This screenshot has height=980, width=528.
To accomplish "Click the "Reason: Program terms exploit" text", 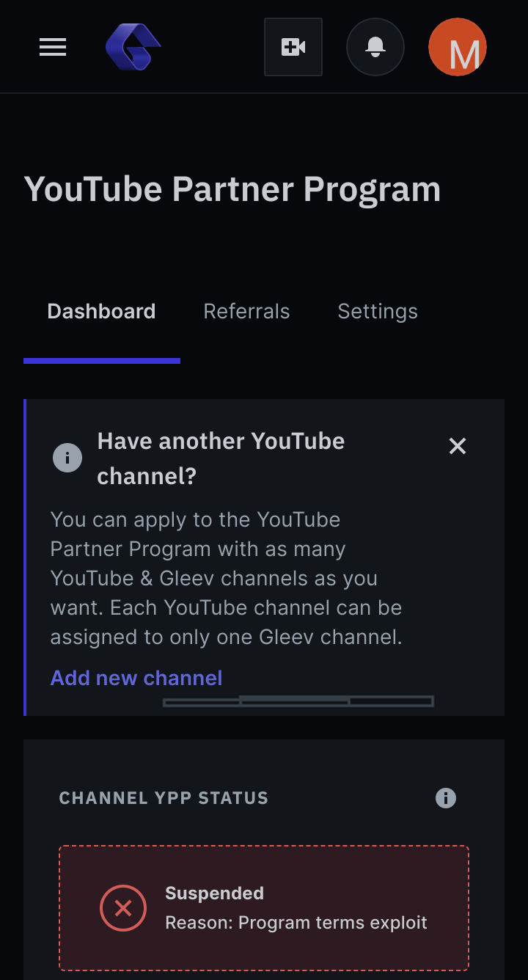I will coord(296,923).
